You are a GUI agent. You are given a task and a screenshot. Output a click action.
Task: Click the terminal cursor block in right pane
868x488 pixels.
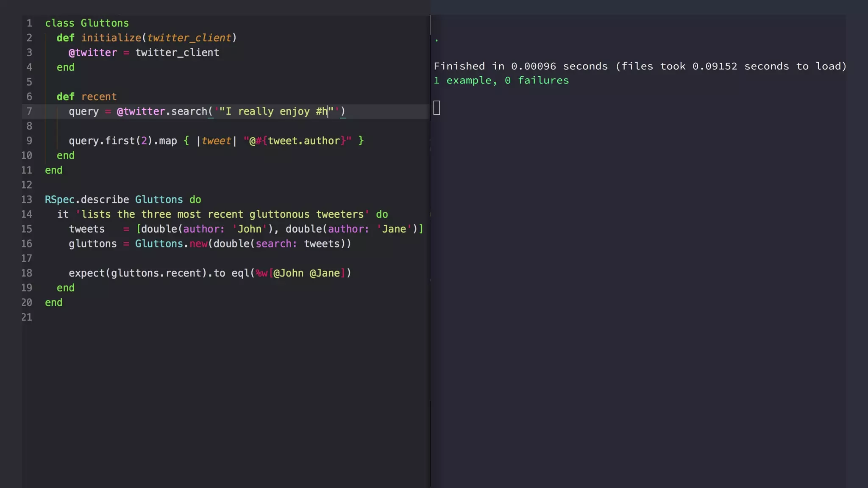437,108
